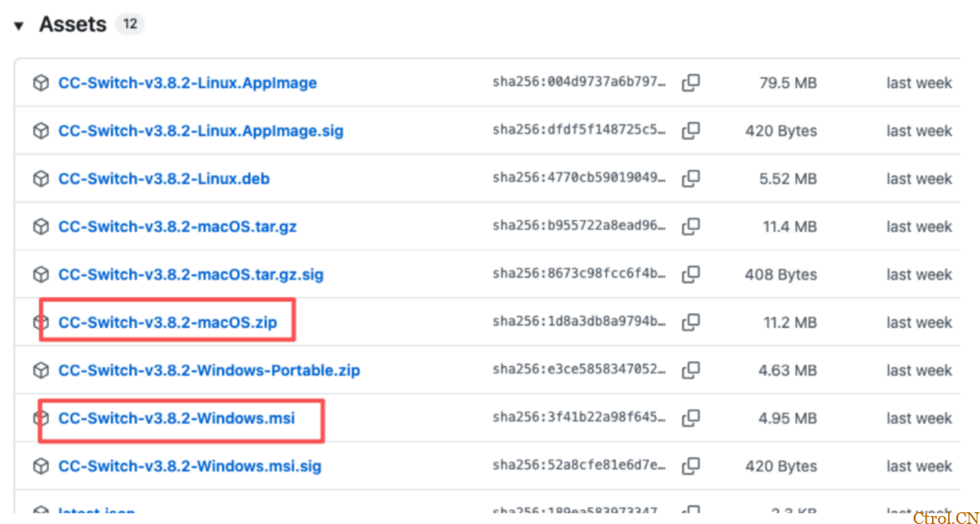Viewport: 980px width, 524px height.
Task: Open the CC-Switch-v3.8.2-Windows.msi.sig link
Action: [x=190, y=466]
